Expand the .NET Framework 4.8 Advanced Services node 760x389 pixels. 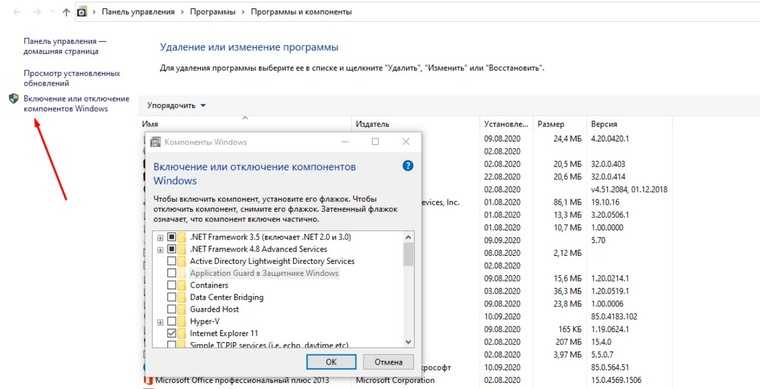click(160, 249)
